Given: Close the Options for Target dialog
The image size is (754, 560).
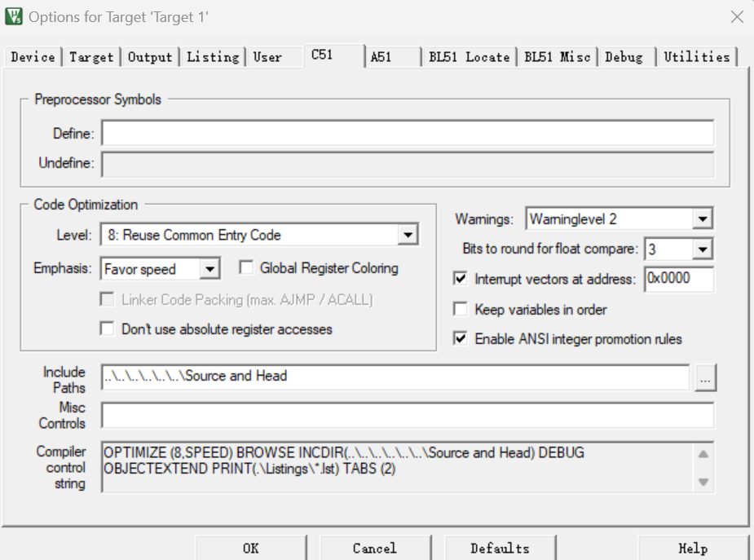Looking at the screenshot, I should pos(737,17).
